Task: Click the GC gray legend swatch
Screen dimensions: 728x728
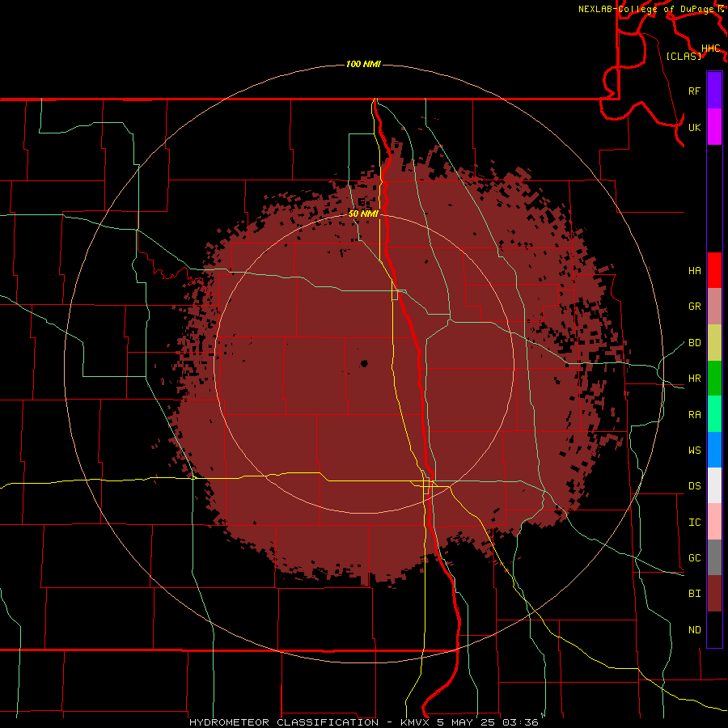Action: 714,557
